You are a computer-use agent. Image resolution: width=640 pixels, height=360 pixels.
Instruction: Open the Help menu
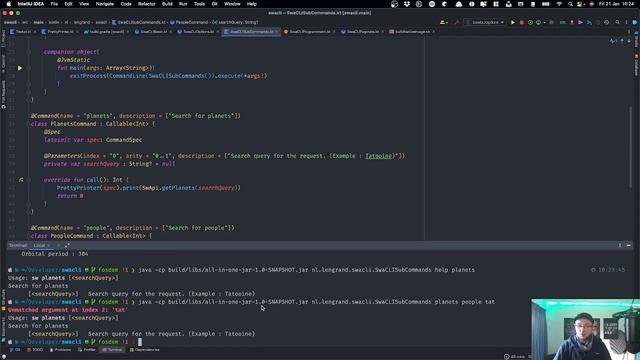252,4
